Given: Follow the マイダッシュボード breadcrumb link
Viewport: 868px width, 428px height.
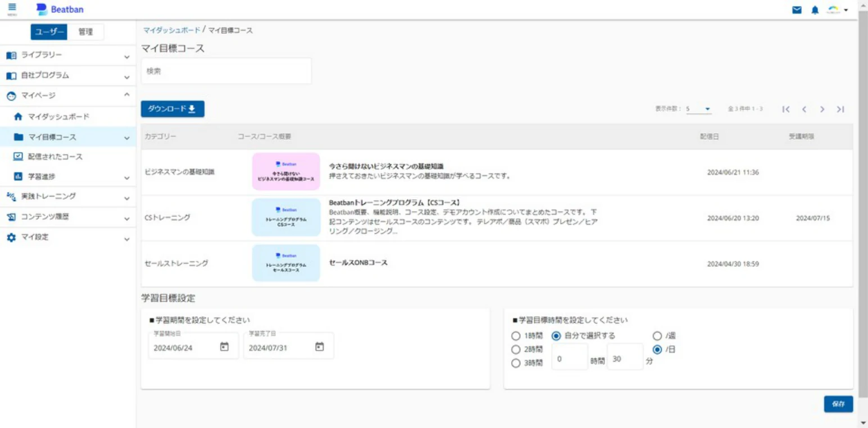Looking at the screenshot, I should click(171, 30).
